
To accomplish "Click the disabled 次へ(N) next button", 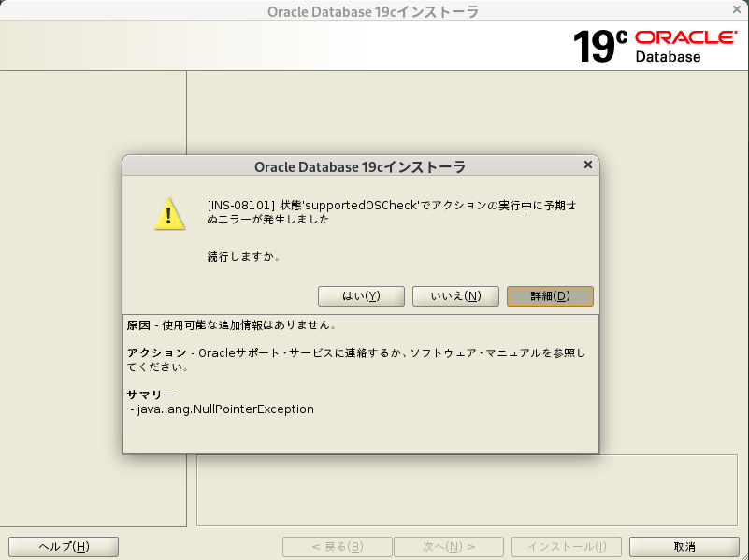I will [449, 546].
